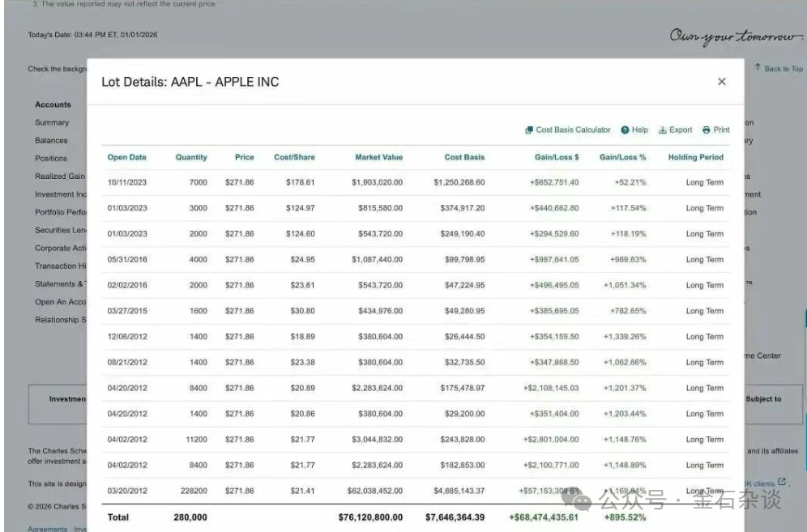
Task: Click the Agreements footer link
Action: click(48, 529)
